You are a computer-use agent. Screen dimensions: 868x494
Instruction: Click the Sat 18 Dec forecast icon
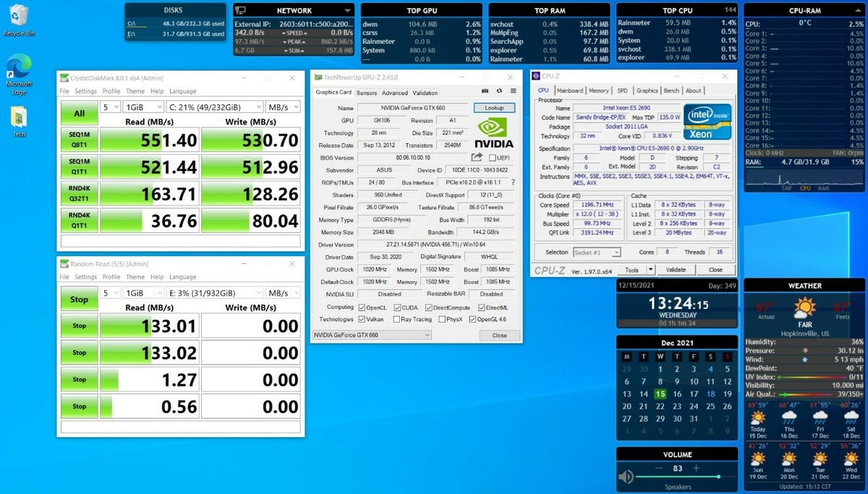(x=851, y=417)
